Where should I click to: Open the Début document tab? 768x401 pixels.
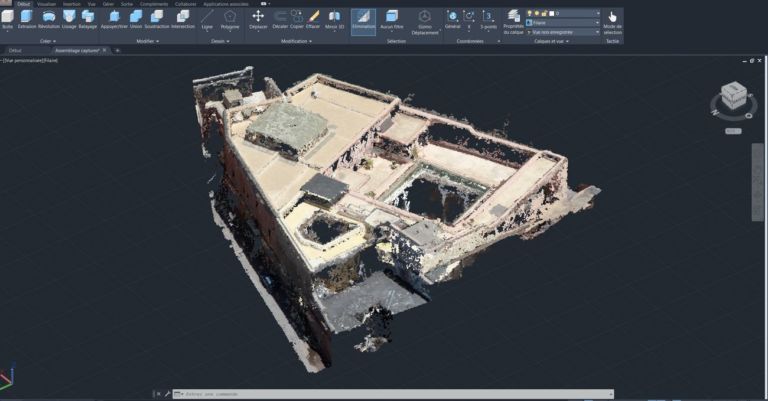[15, 49]
